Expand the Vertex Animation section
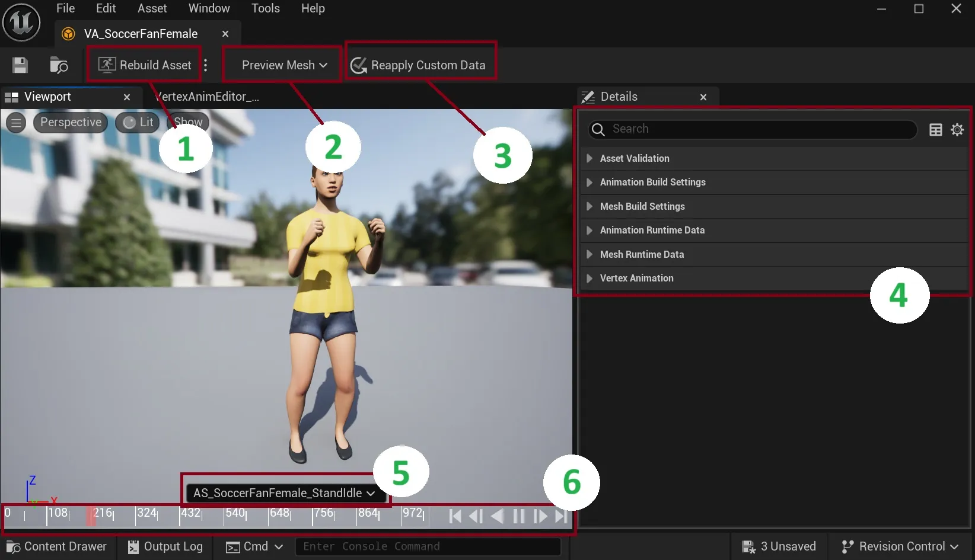The image size is (975, 560). [636, 278]
